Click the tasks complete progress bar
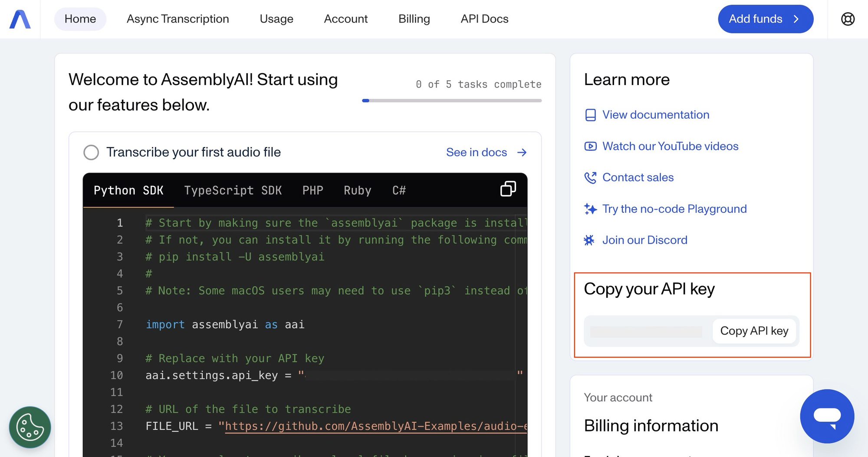Image resolution: width=868 pixels, height=457 pixels. point(452,101)
